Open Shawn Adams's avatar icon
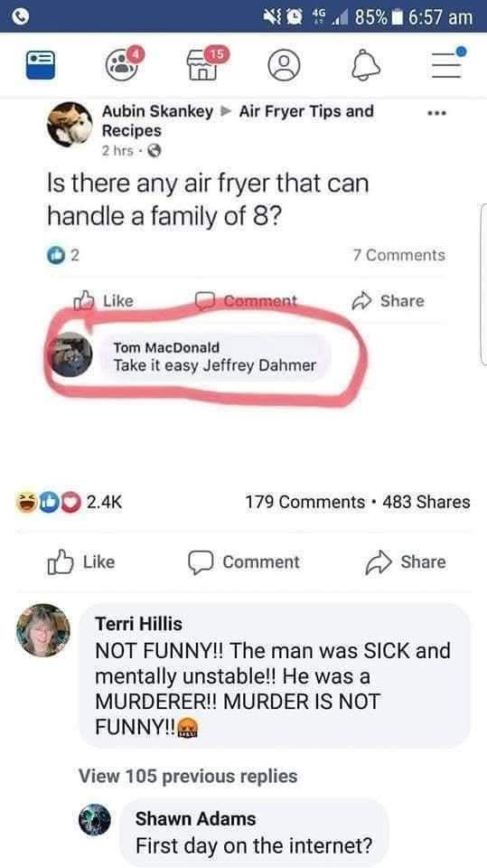 tap(95, 819)
